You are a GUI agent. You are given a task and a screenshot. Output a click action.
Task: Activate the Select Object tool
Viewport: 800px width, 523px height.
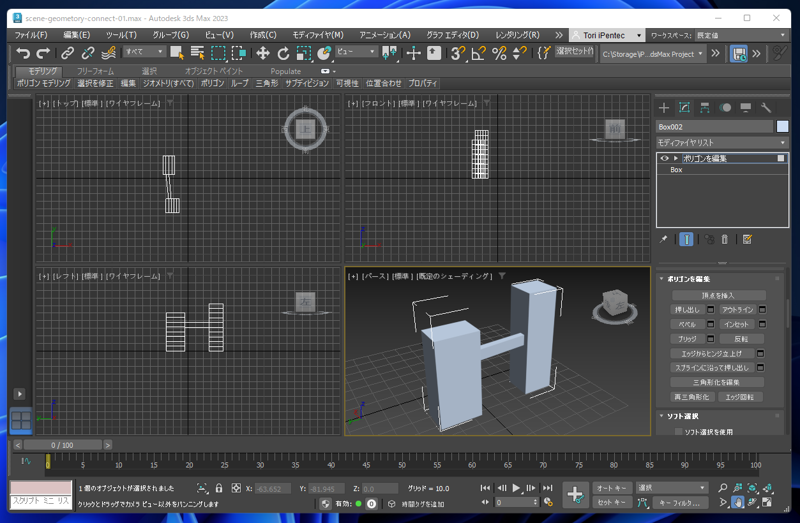click(x=177, y=53)
